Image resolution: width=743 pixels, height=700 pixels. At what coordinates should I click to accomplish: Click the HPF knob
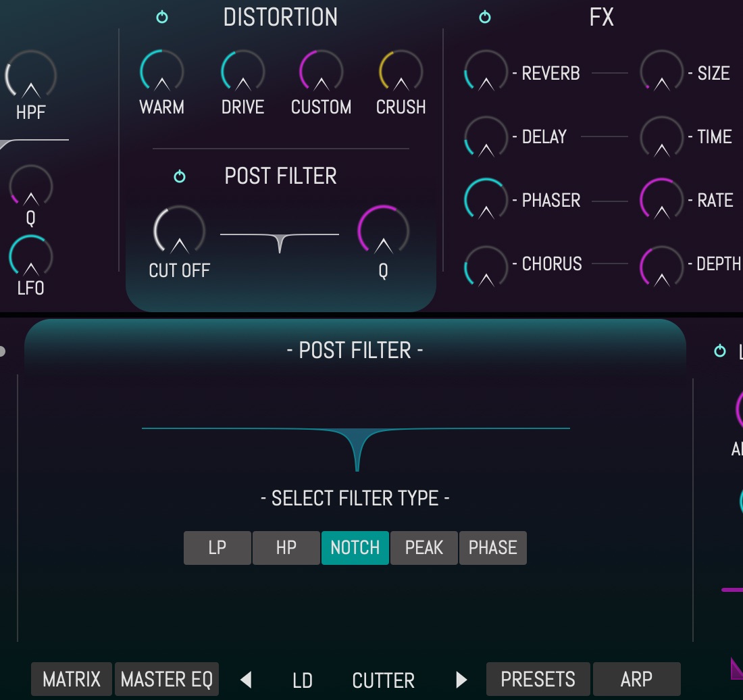30,76
